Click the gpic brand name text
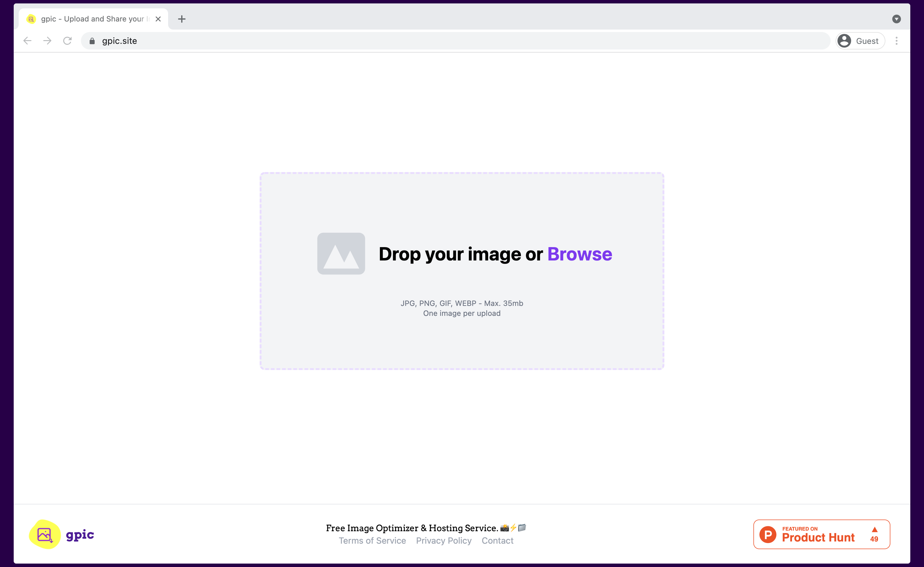Image resolution: width=924 pixels, height=567 pixels. (80, 534)
